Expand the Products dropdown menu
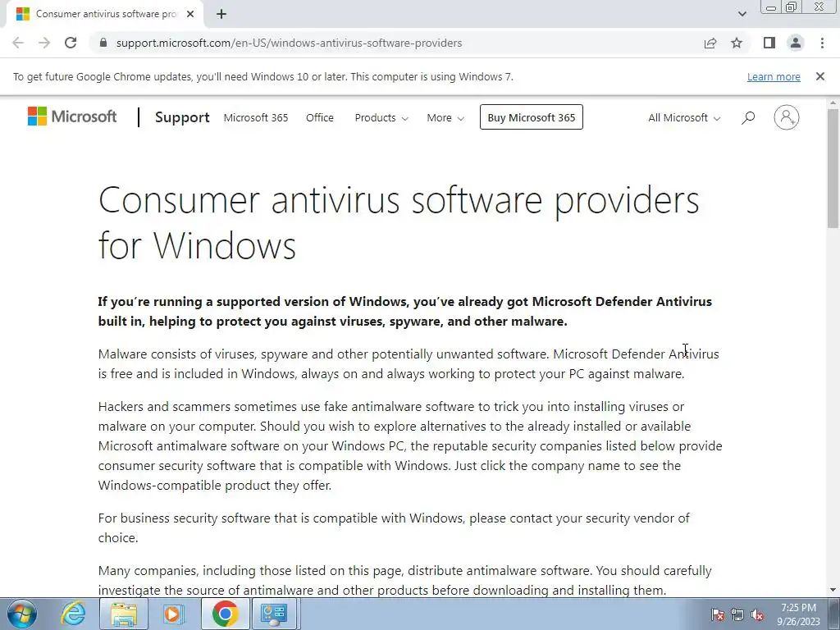Image resolution: width=840 pixels, height=630 pixels. pyautogui.click(x=381, y=118)
